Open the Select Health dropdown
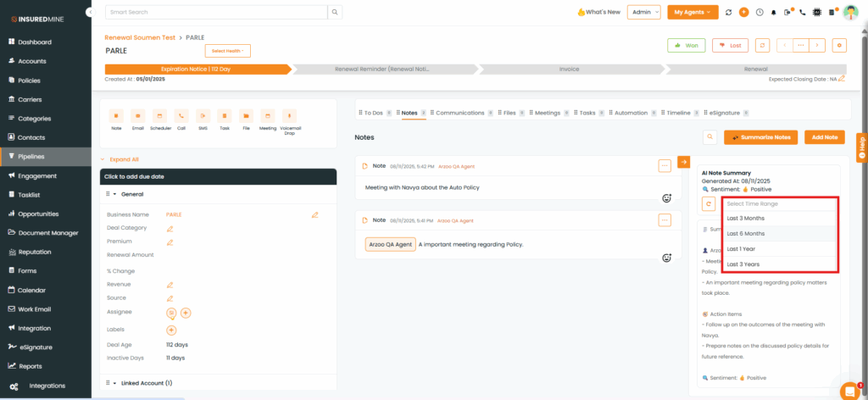This screenshot has height=400, width=868. [x=227, y=51]
